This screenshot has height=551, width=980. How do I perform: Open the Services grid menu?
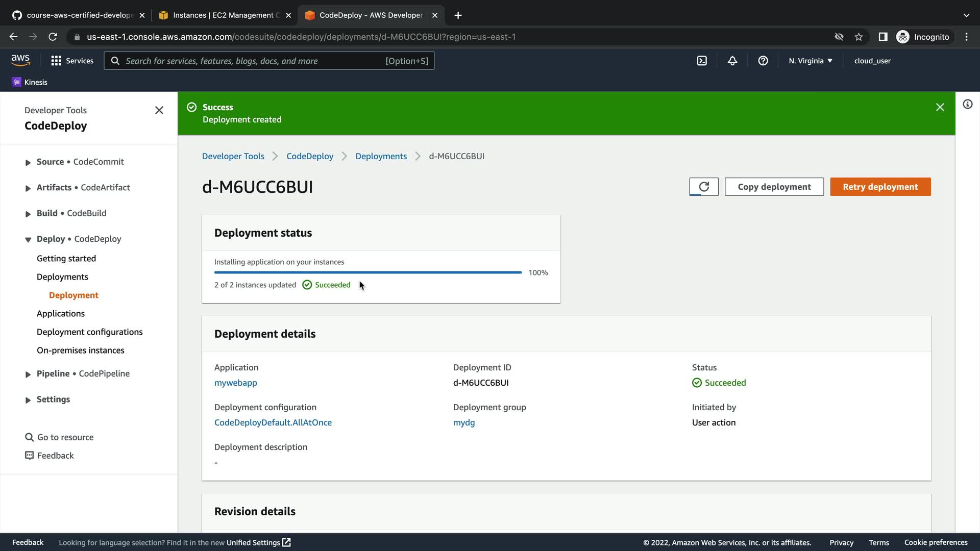(x=72, y=61)
